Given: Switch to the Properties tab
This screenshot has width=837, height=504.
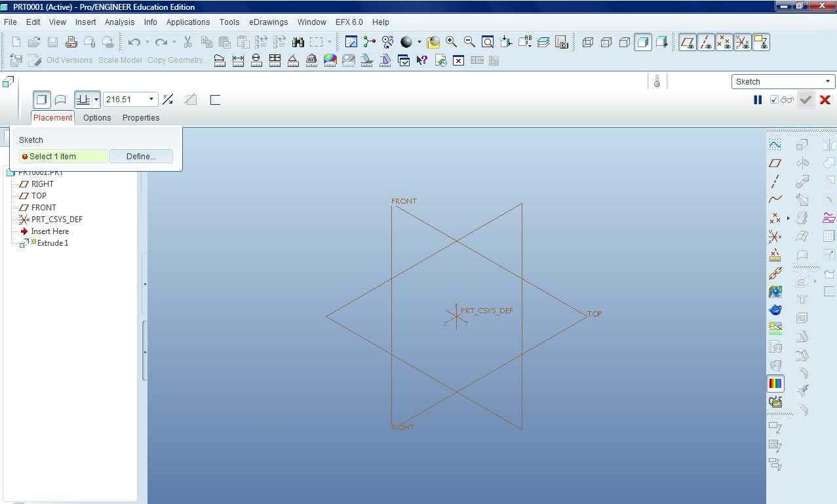Looking at the screenshot, I should pyautogui.click(x=141, y=118).
